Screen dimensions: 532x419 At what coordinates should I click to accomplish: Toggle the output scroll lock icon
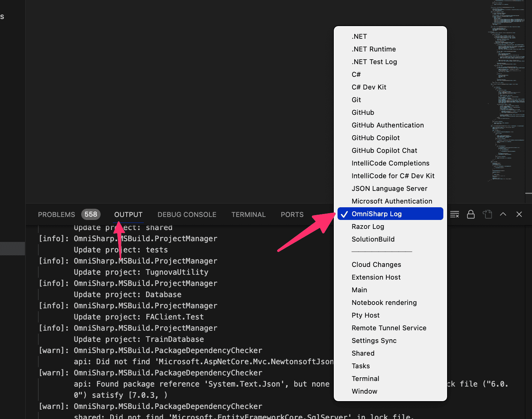471,214
